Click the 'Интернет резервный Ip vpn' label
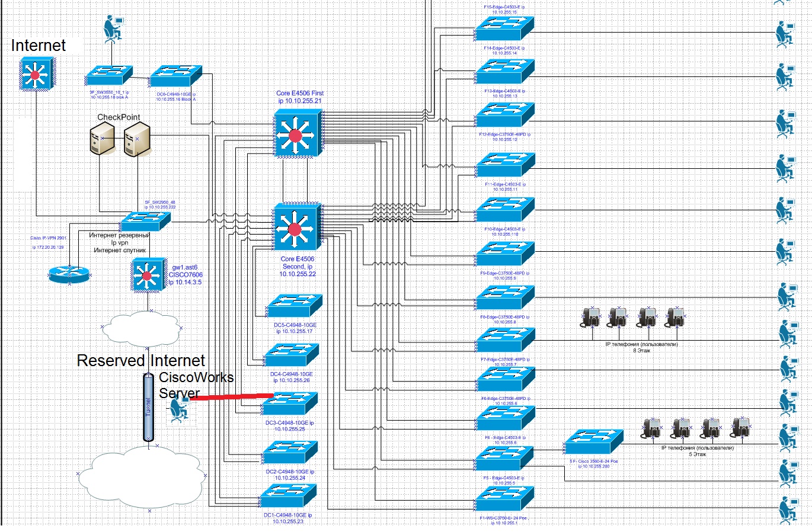This screenshot has height=532, width=812. point(119,239)
